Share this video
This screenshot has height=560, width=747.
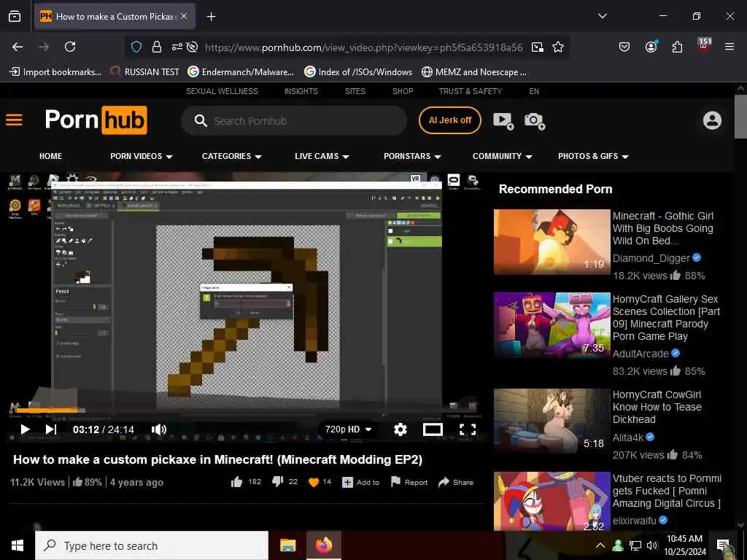click(456, 483)
